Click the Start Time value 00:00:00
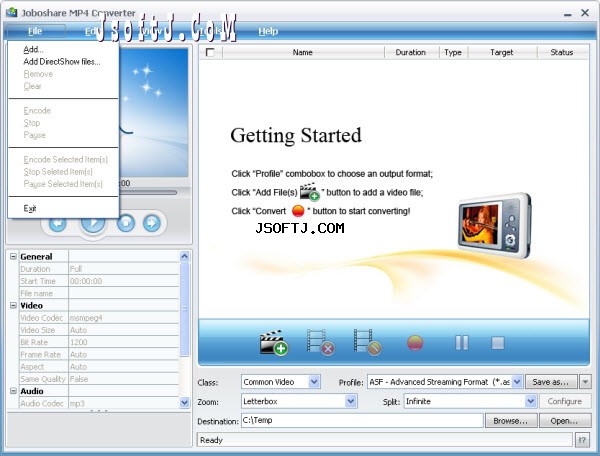The height and width of the screenshot is (456, 600). pos(86,281)
